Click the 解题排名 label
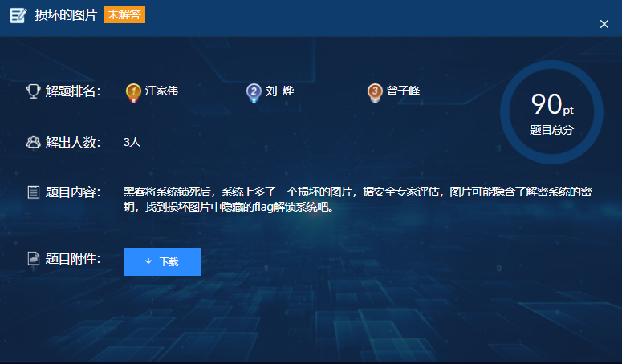Screen dimensions: 622x364 pyautogui.click(x=72, y=91)
